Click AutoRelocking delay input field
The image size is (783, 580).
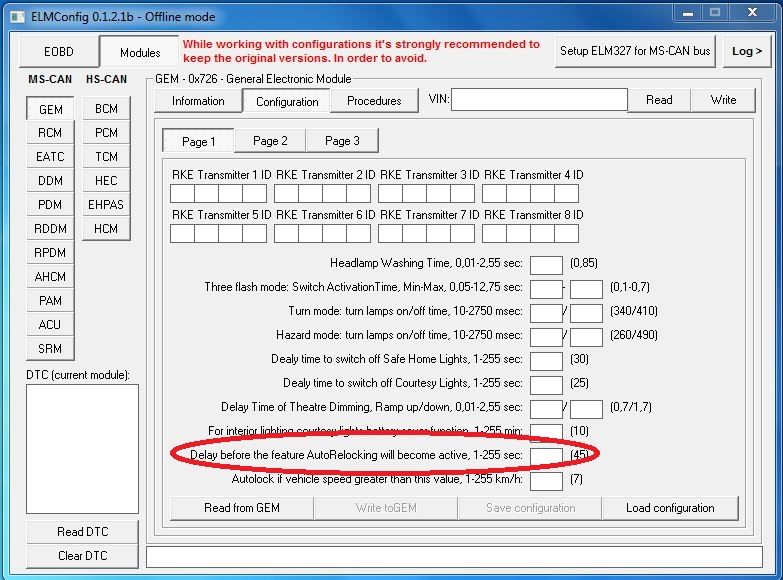(546, 457)
